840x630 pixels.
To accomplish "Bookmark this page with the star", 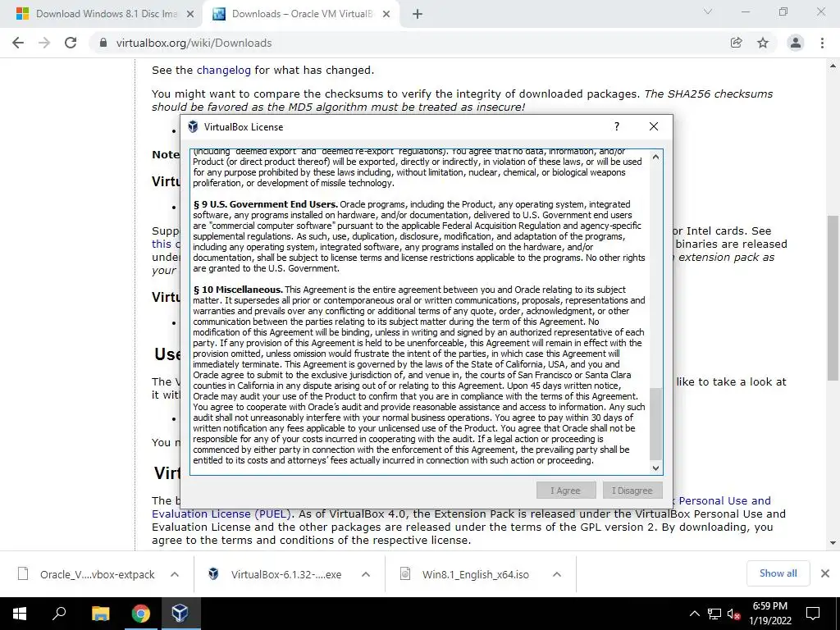I will 763,43.
